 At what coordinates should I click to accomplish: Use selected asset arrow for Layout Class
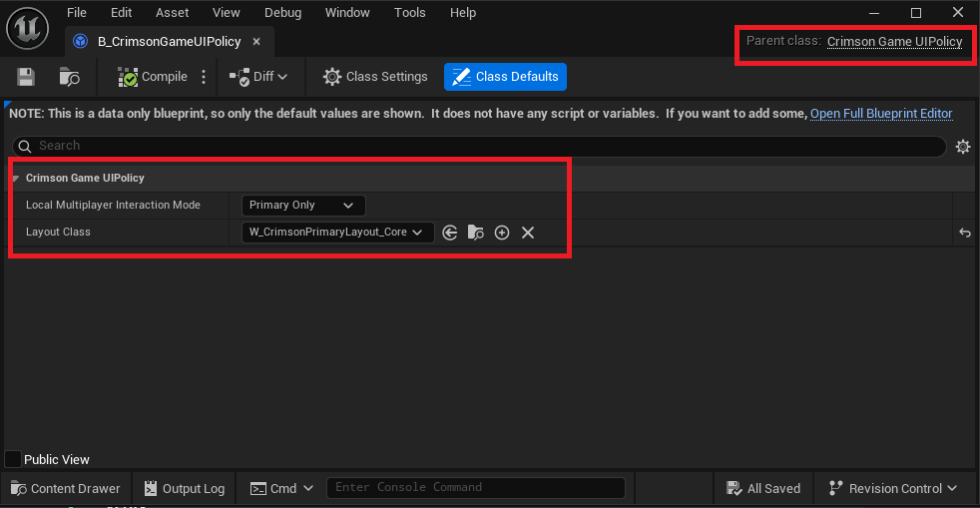[450, 233]
